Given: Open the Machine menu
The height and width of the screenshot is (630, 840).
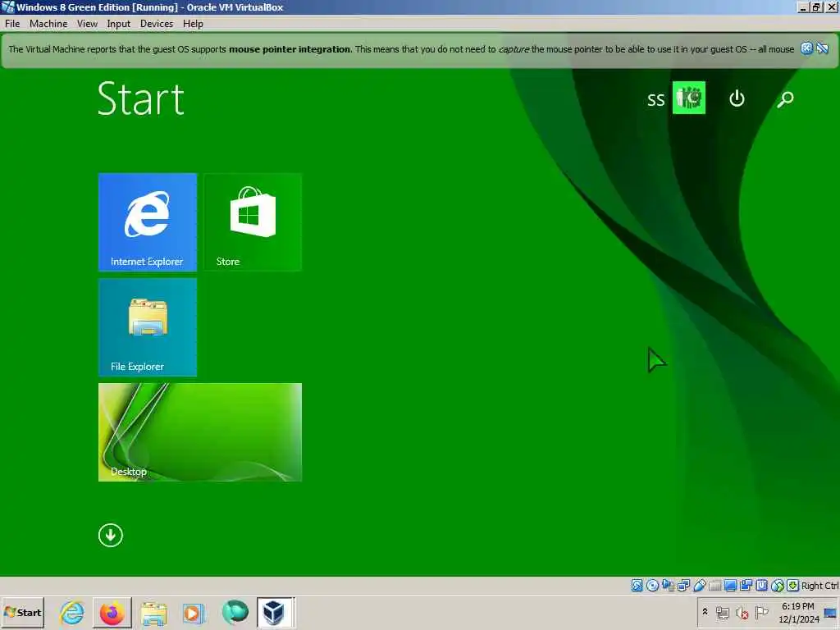Looking at the screenshot, I should click(x=48, y=24).
